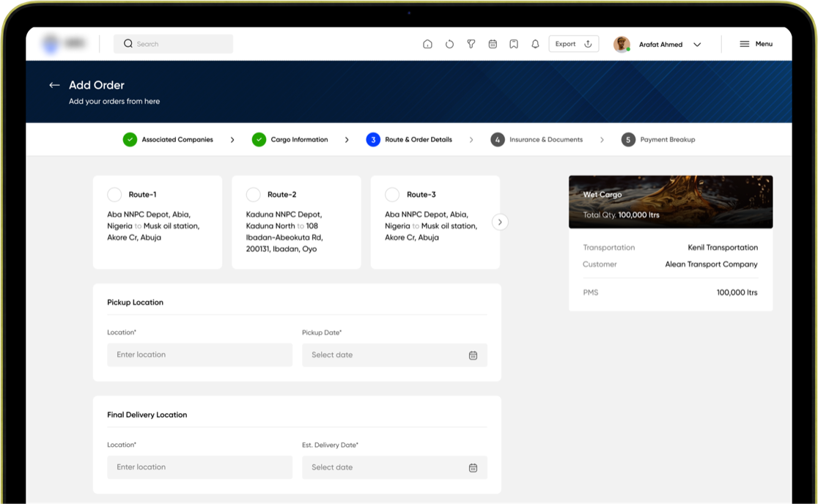Show more routes with the next arrow
Screen dimensions: 818x504
[500, 222]
